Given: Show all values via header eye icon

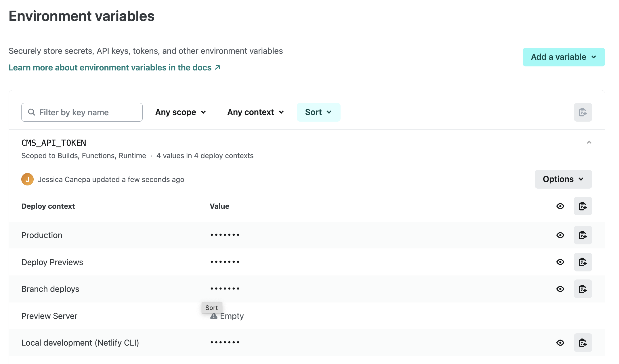Looking at the screenshot, I should click(560, 206).
